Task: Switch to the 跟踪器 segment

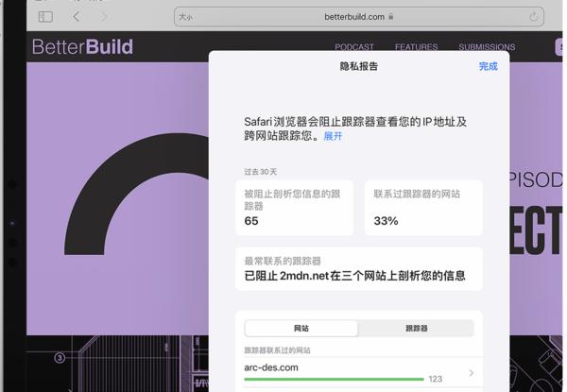Action: point(416,328)
